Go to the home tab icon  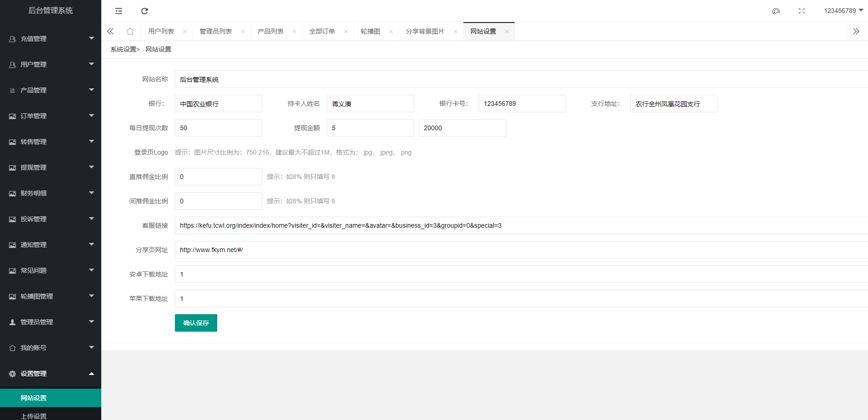[x=130, y=31]
